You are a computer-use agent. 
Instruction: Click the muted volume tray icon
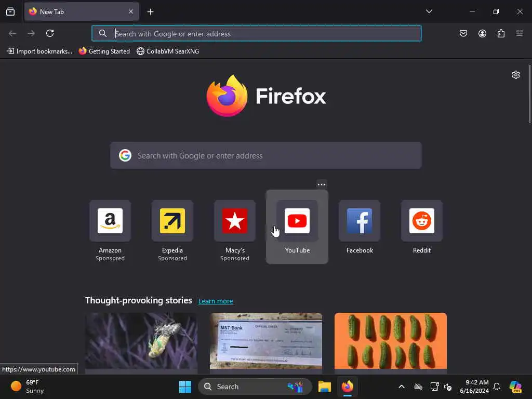click(448, 387)
